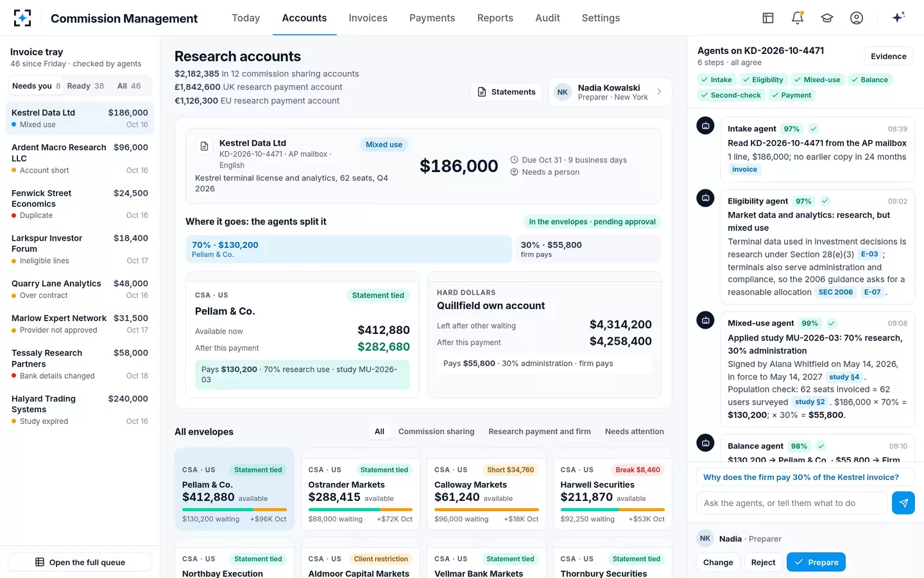Screen dimensions: 924x578
Task: Open the full queue
Action: (80, 562)
